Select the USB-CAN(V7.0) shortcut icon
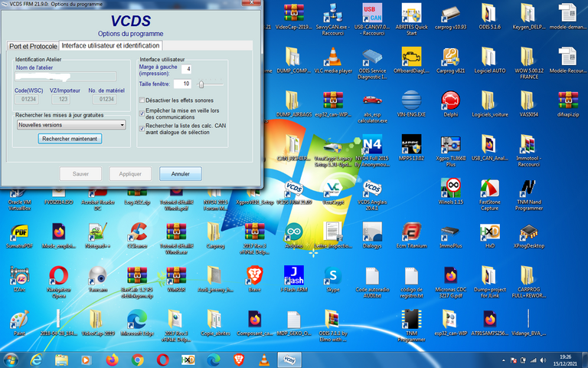The image size is (588, 368). tap(372, 20)
